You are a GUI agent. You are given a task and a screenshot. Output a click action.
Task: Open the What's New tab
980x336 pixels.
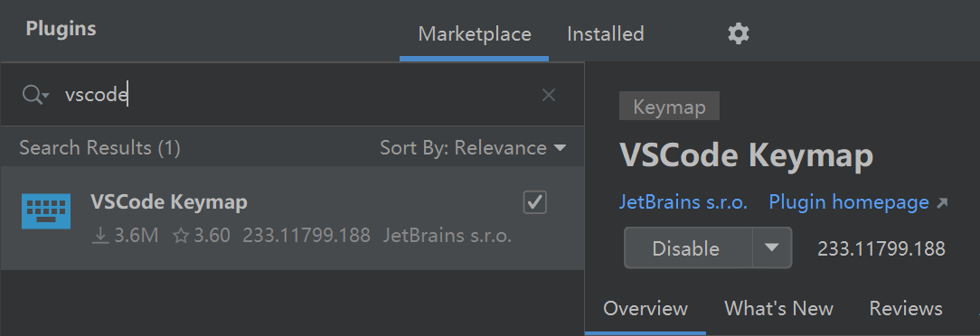(x=778, y=309)
